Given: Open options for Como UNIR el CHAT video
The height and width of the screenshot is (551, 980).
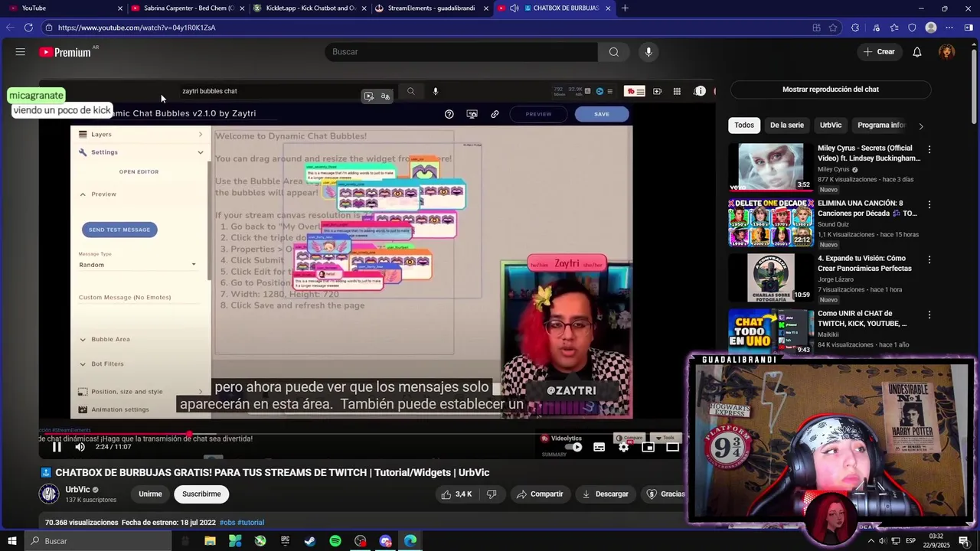Looking at the screenshot, I should click(929, 315).
